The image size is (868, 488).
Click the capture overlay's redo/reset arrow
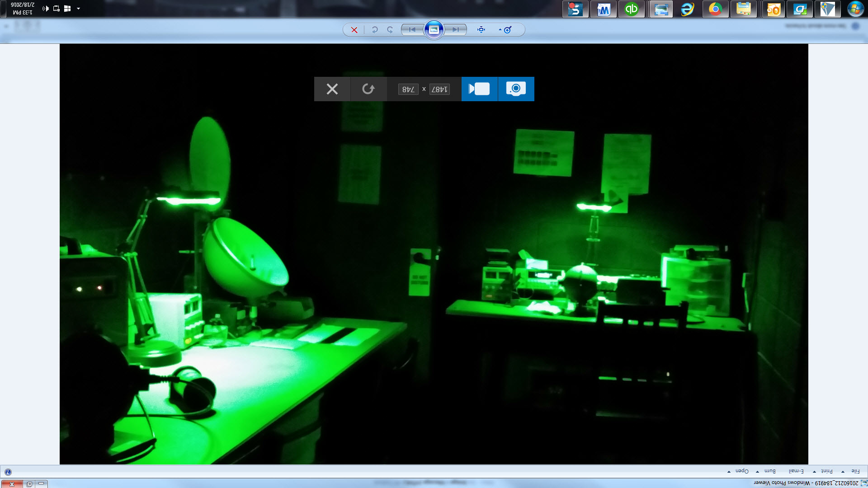[368, 89]
